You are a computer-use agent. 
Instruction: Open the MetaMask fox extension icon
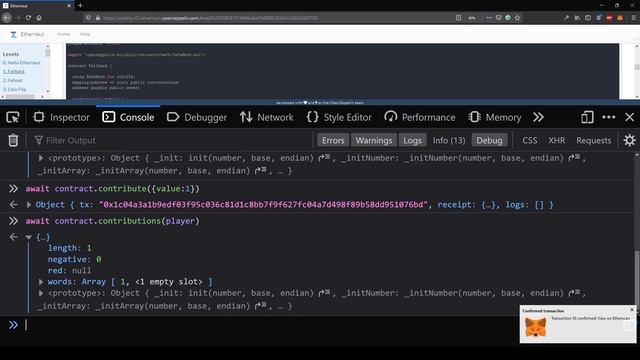click(x=620, y=18)
